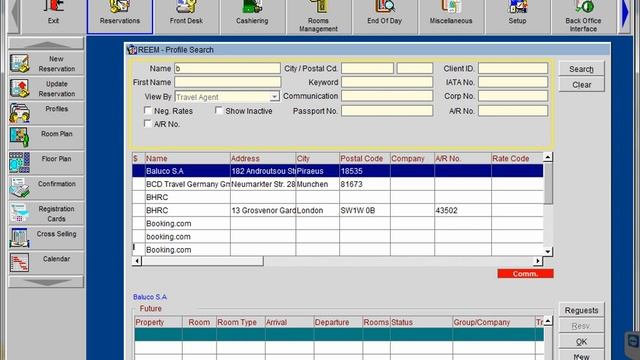Click the results horizontal scrollbar thumb
640x360 pixels.
202,261
